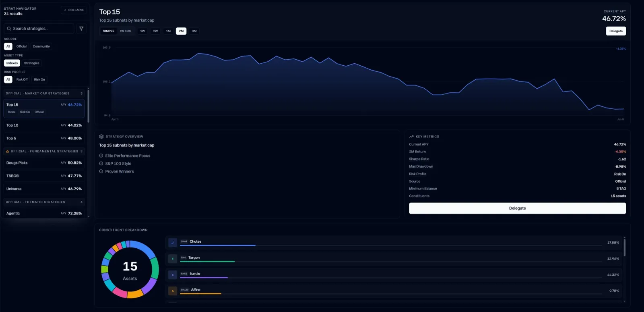The image size is (644, 312).
Task: Set chart range to 3M
Action: (194, 31)
